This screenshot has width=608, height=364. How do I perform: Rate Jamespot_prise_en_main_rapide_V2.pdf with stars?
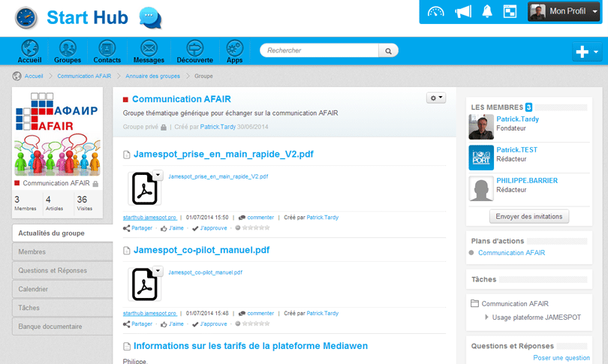click(x=256, y=228)
